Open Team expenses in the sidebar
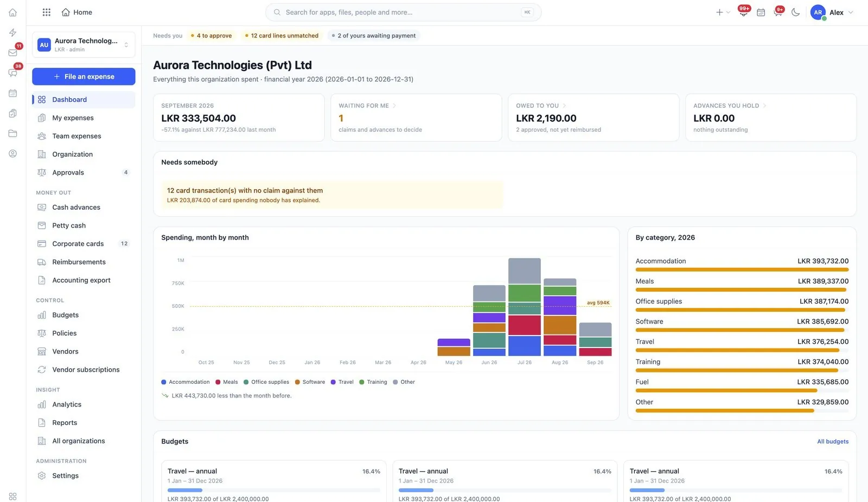Screen dimensions: 868x502 (x=84, y=136)
